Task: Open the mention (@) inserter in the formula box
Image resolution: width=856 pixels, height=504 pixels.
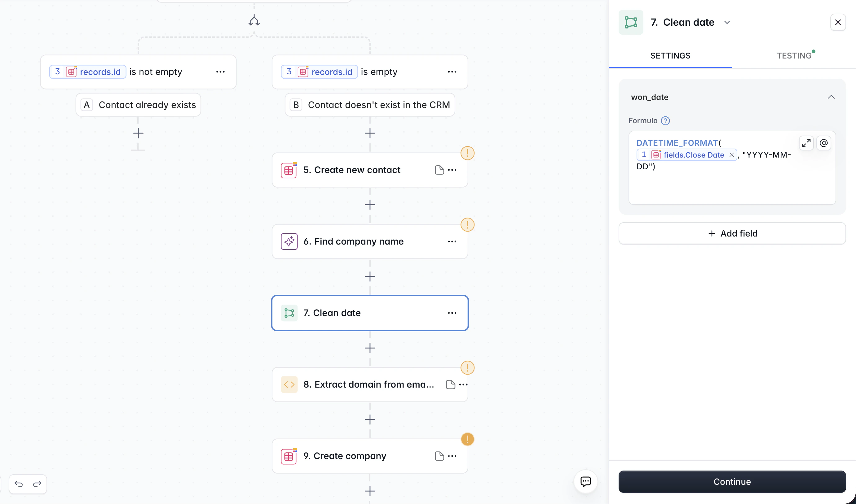Action: coord(824,143)
